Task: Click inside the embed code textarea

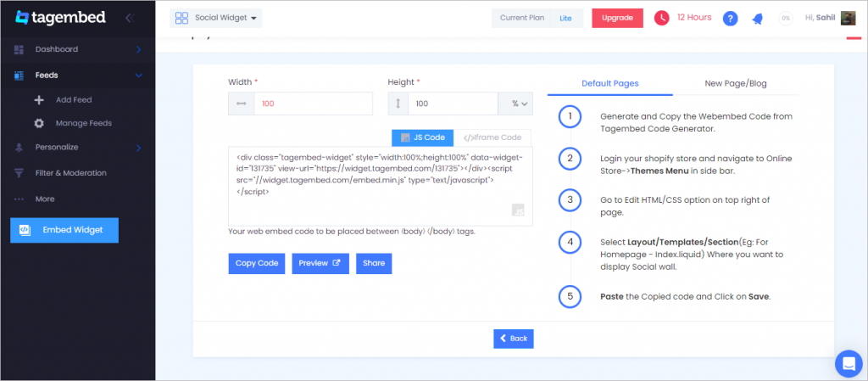Action: pyautogui.click(x=381, y=186)
